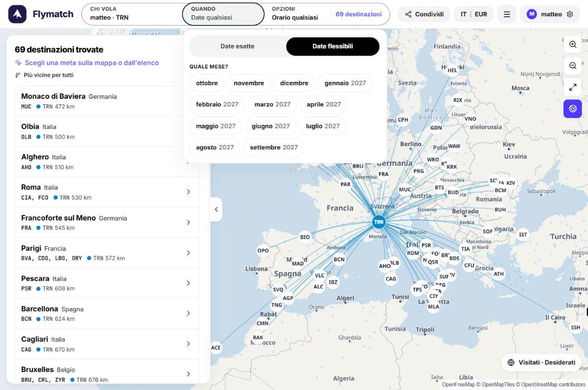
Task: Open the Opzioni time selector
Action: click(295, 14)
